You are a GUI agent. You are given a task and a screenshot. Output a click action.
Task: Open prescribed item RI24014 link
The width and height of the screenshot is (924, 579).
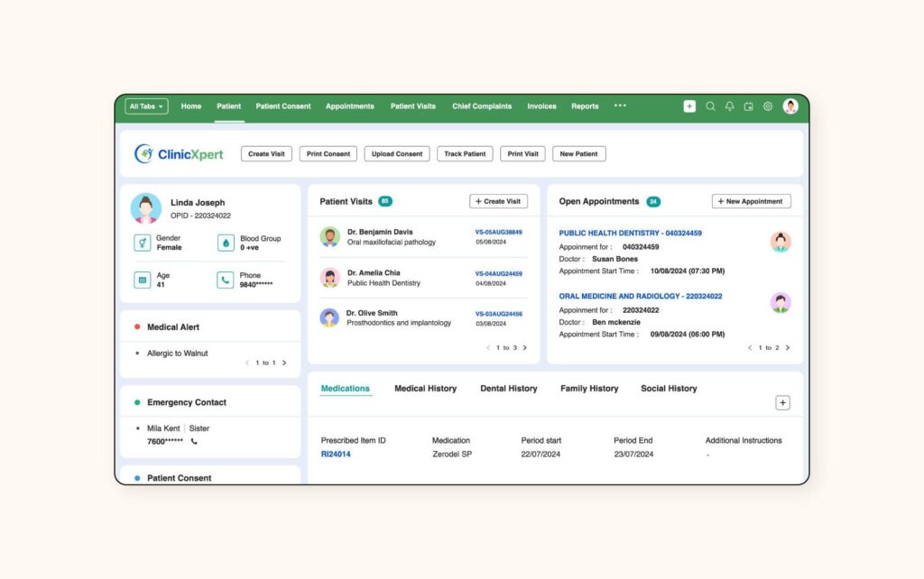click(336, 455)
